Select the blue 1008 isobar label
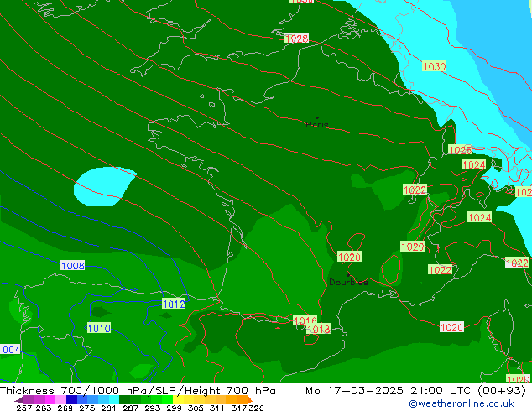532x411 pixels. click(x=73, y=265)
